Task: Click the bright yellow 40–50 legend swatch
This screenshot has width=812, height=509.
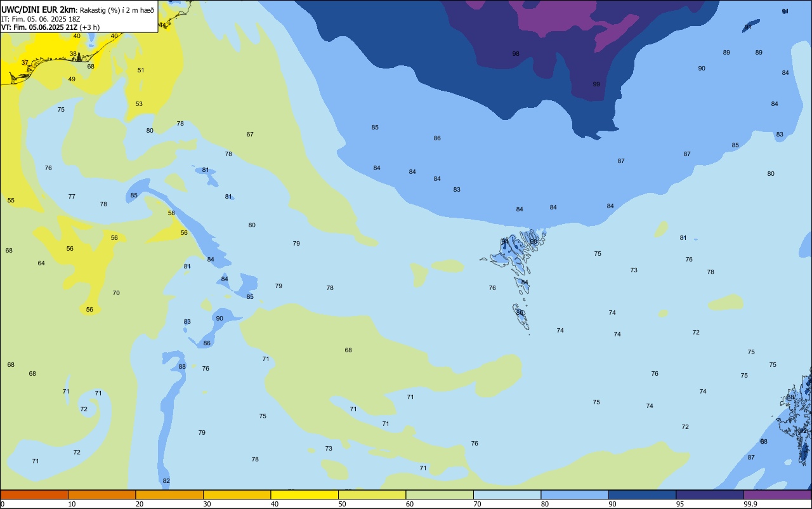Action: click(x=304, y=494)
